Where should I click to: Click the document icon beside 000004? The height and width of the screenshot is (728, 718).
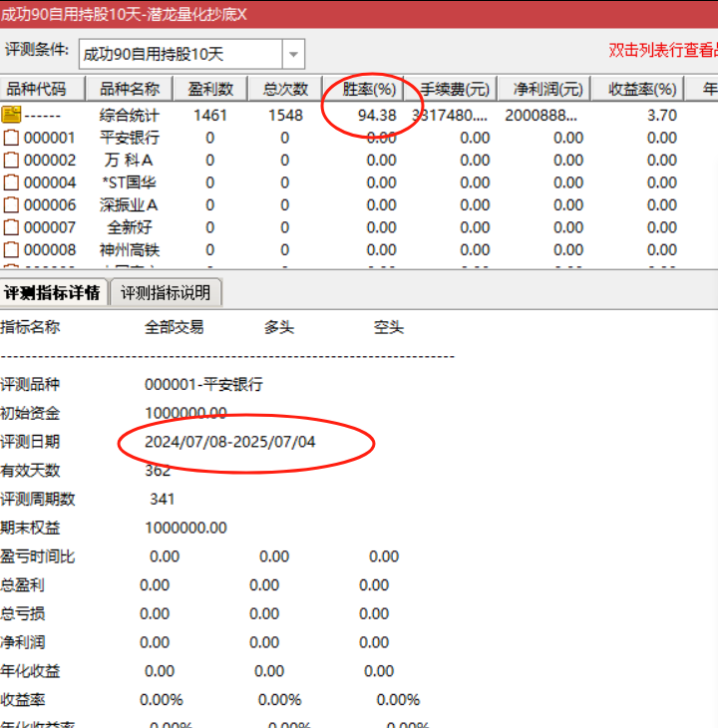(x=11, y=182)
